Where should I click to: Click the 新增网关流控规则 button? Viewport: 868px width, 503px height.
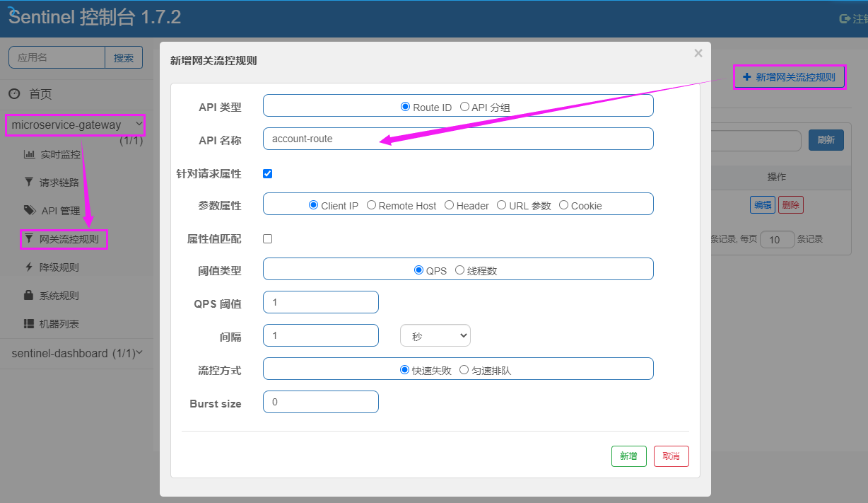click(789, 77)
